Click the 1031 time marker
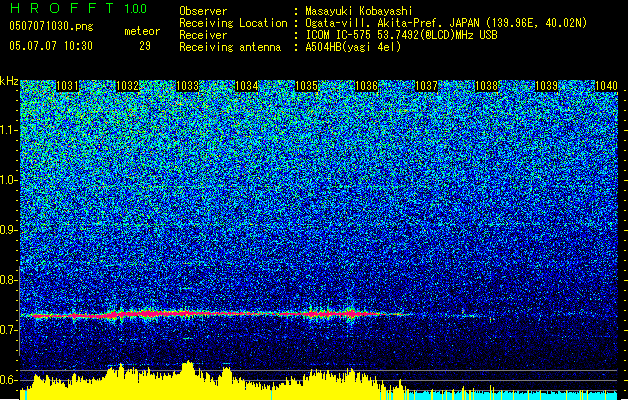This screenshot has width=629, height=400. 67,86
